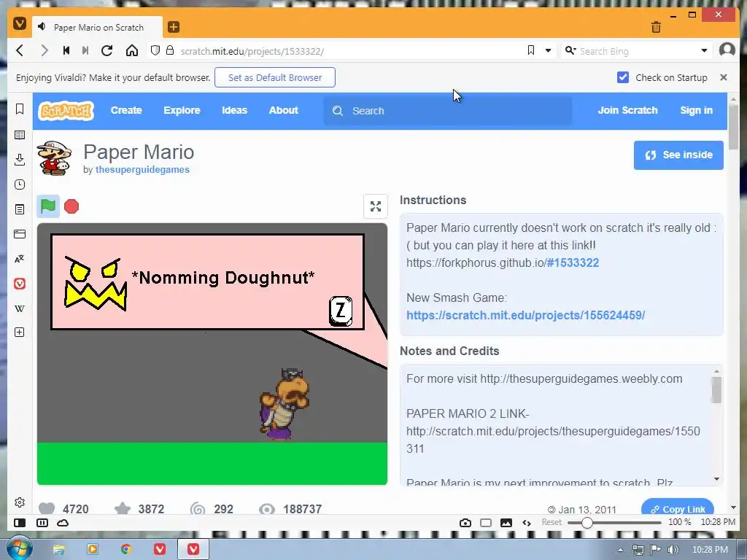Click the volume icon in system tray
Viewport: 747px width, 560px height.
(x=673, y=550)
